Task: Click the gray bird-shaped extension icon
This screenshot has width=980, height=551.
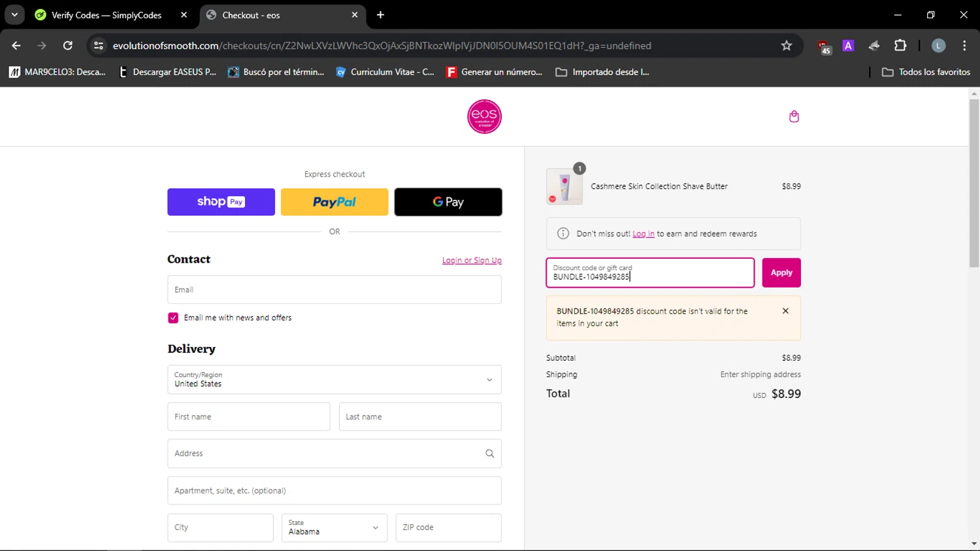Action: click(x=874, y=46)
